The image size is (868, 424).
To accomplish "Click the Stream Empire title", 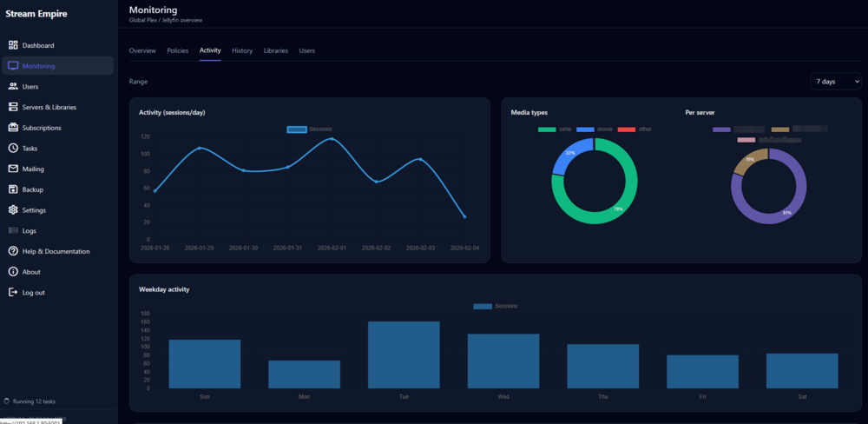I will pos(36,14).
